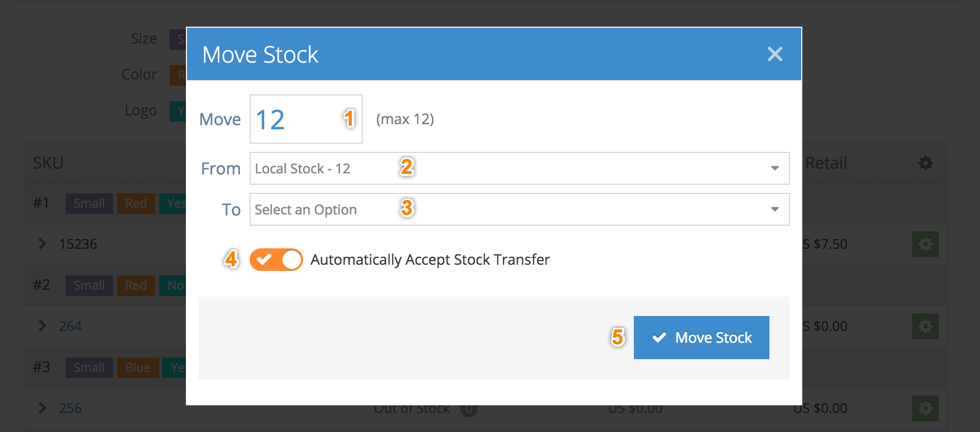Select the Blue tag in variant #3

138,368
